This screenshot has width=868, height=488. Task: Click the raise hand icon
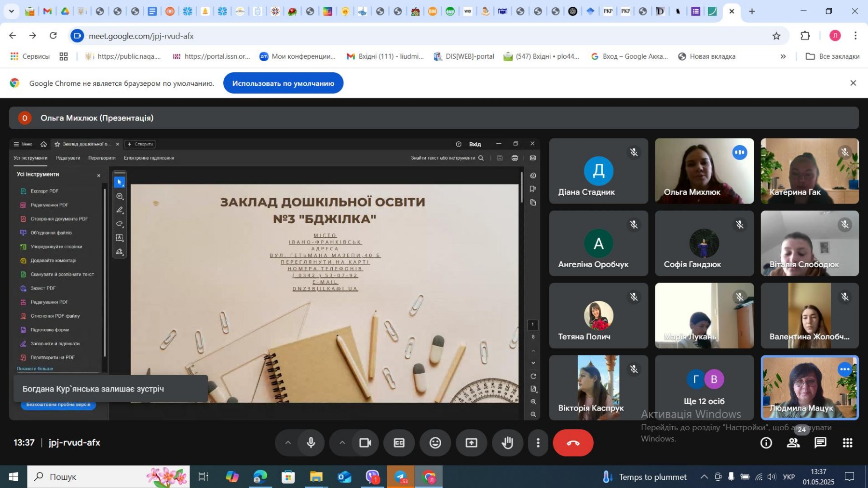[507, 443]
